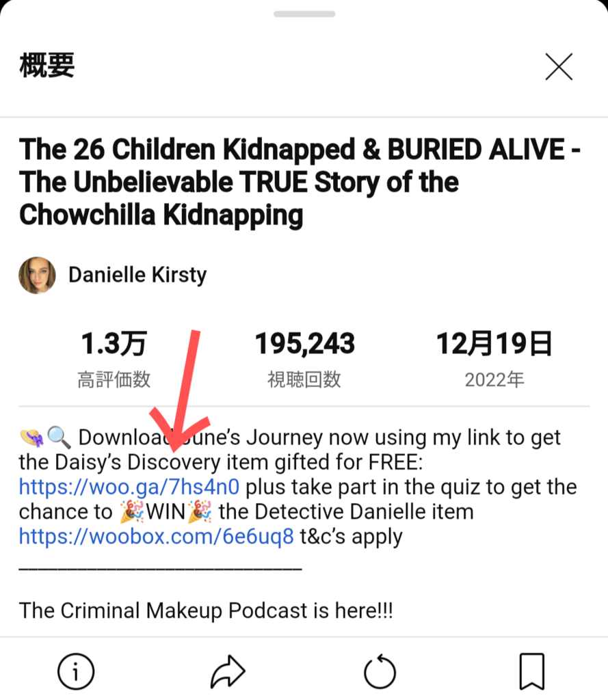This screenshot has width=608, height=700.
Task: Tap the 1.3万 likes count
Action: point(114,344)
